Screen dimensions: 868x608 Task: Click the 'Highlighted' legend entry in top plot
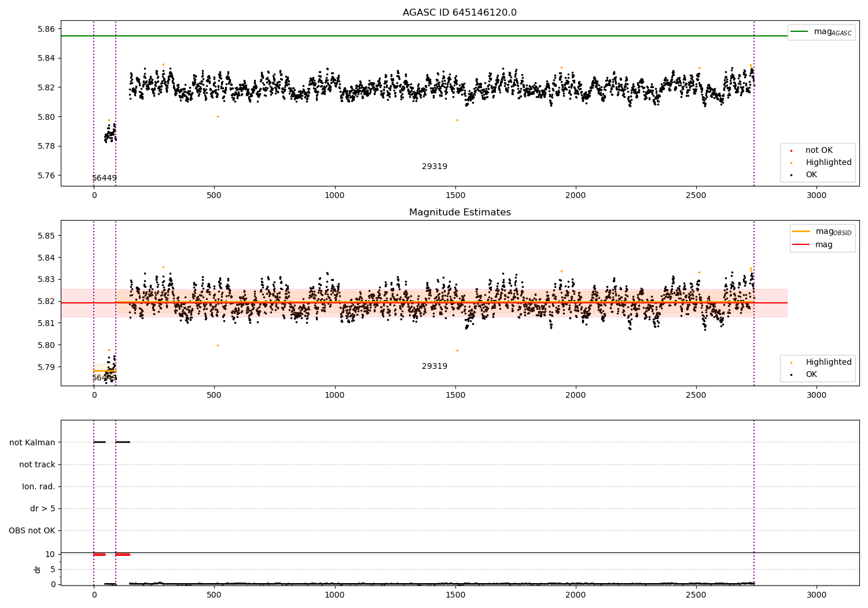(821, 163)
